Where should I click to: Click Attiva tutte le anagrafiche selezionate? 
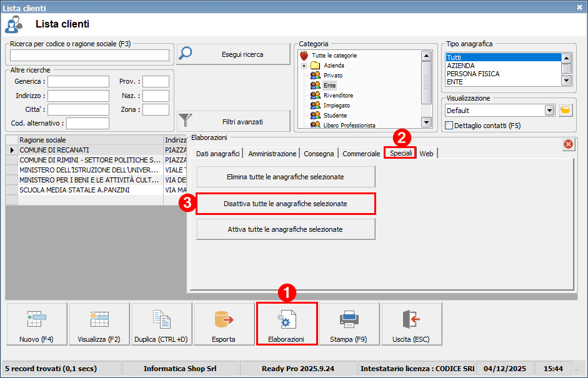(x=286, y=229)
